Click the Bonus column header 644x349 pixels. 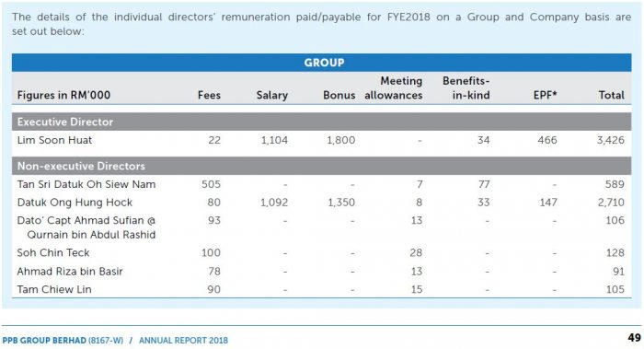coord(339,95)
